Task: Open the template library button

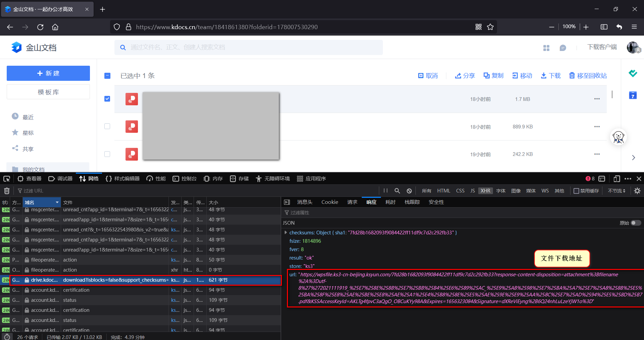Action: (48, 92)
